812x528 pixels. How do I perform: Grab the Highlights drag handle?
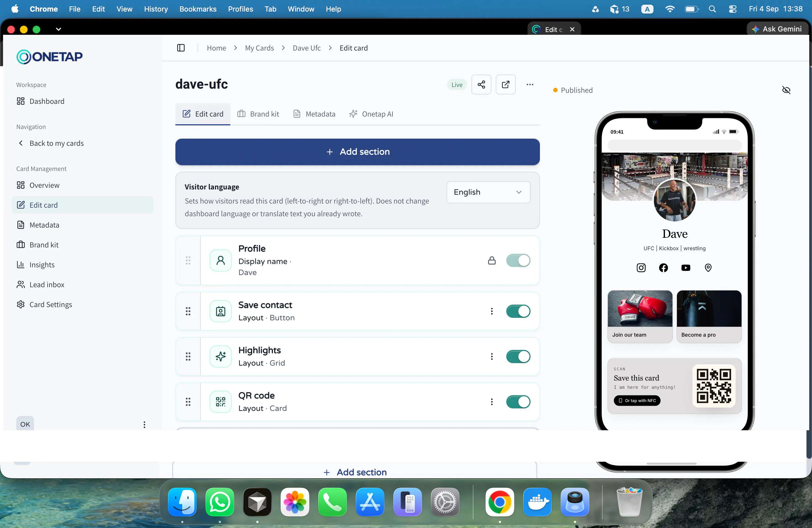click(x=188, y=357)
